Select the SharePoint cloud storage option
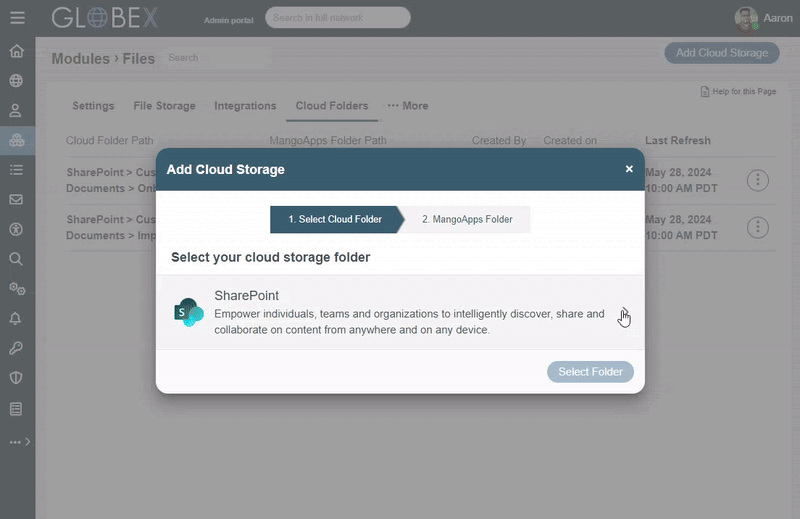This screenshot has width=800, height=519. [400, 312]
